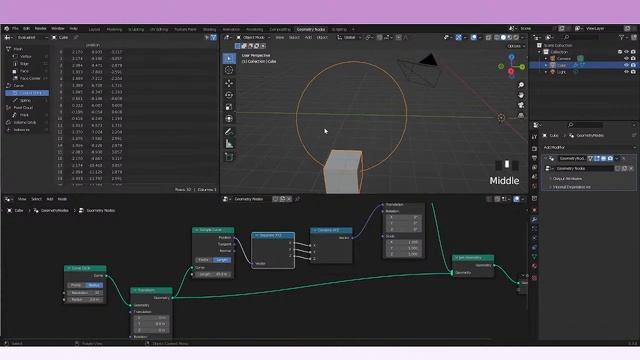Select material preview shading mode
The image size is (640, 360).
pyautogui.click(x=509, y=37)
